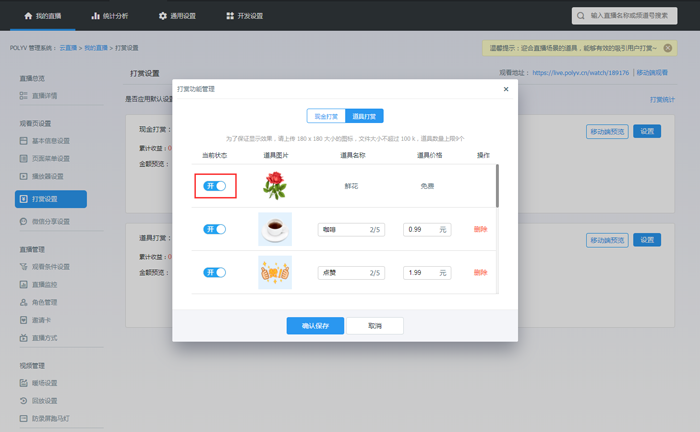Open 统计分析 in top navigation

[x=108, y=16]
